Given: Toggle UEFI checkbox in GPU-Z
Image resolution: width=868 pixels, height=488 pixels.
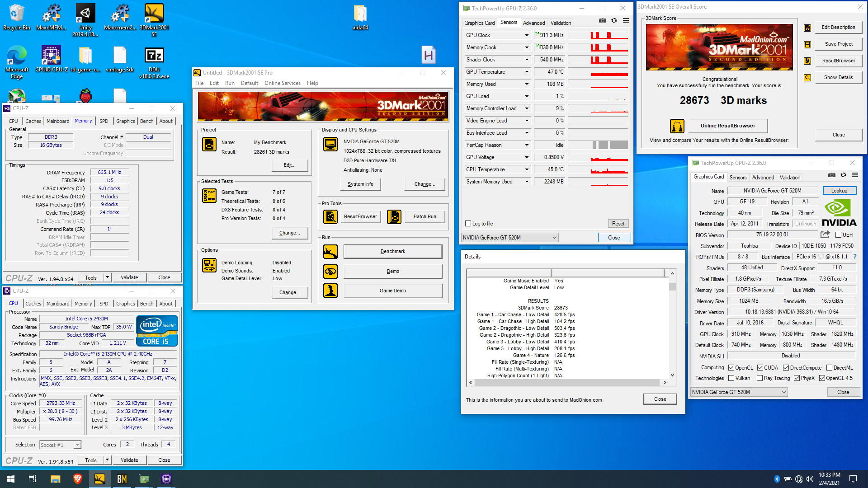Looking at the screenshot, I should click(x=838, y=235).
